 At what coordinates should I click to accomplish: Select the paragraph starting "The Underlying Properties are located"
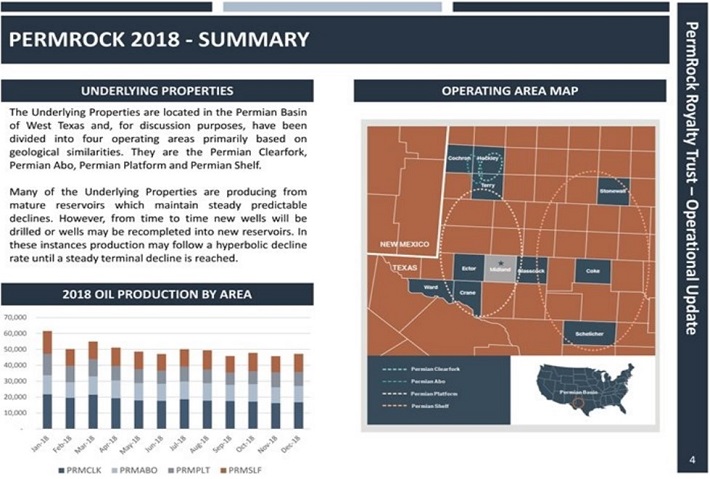pyautogui.click(x=158, y=139)
